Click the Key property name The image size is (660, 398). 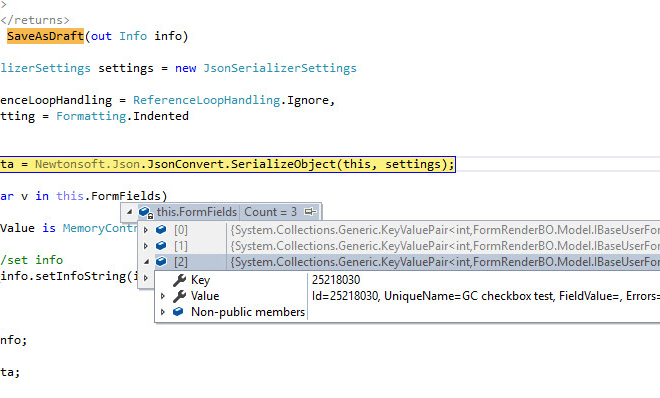click(x=200, y=280)
